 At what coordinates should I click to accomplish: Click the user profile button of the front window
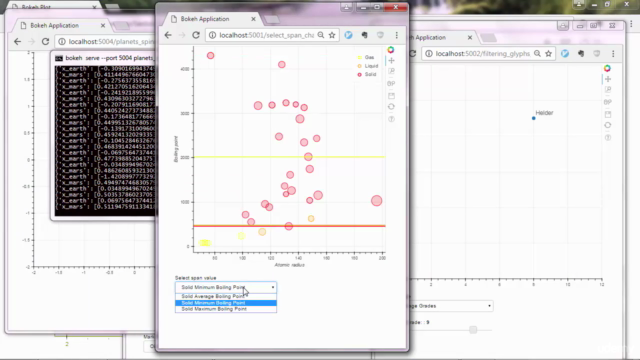point(346,7)
